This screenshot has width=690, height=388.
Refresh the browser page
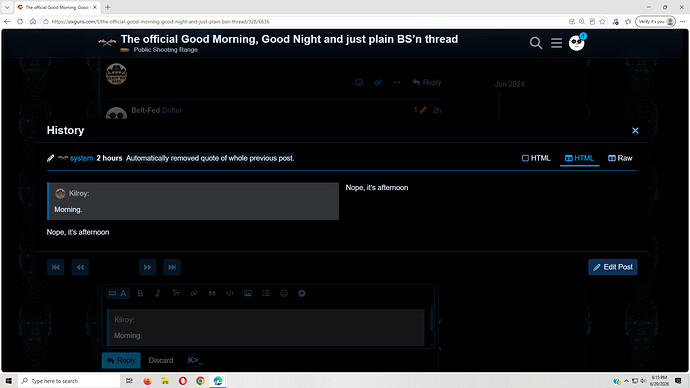(x=20, y=21)
